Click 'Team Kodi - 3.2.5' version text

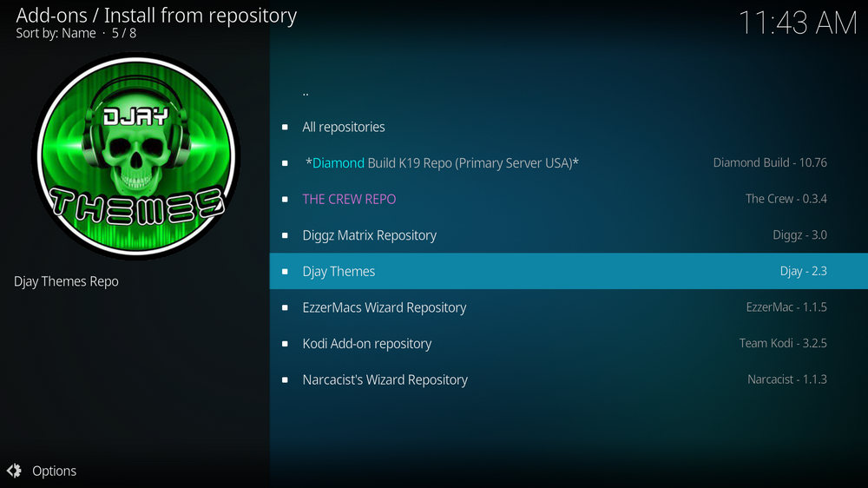(x=783, y=343)
